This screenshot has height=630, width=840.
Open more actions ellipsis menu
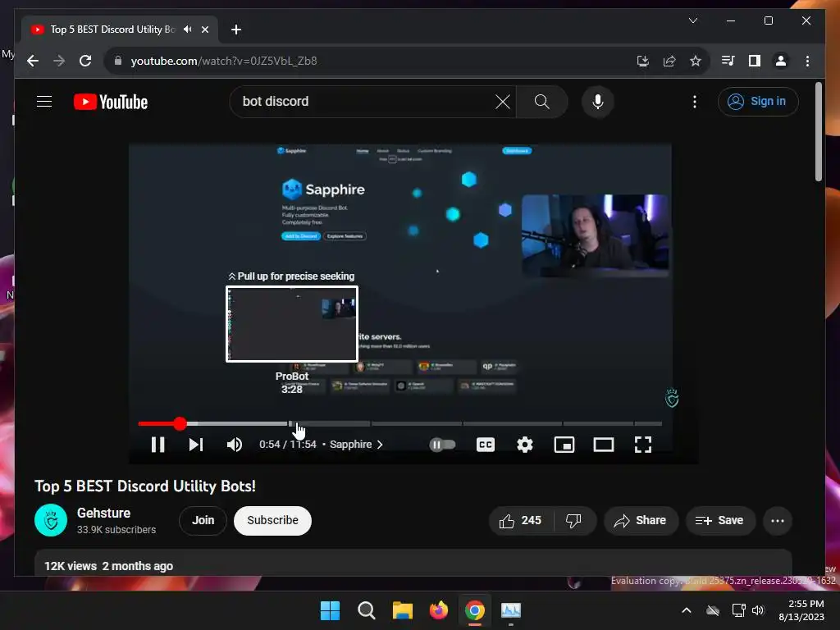778,521
